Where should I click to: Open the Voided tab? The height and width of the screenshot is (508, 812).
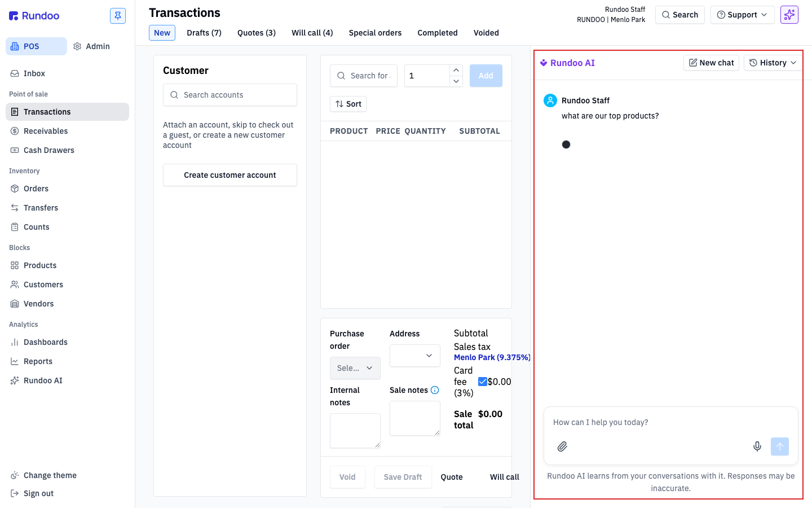point(486,33)
